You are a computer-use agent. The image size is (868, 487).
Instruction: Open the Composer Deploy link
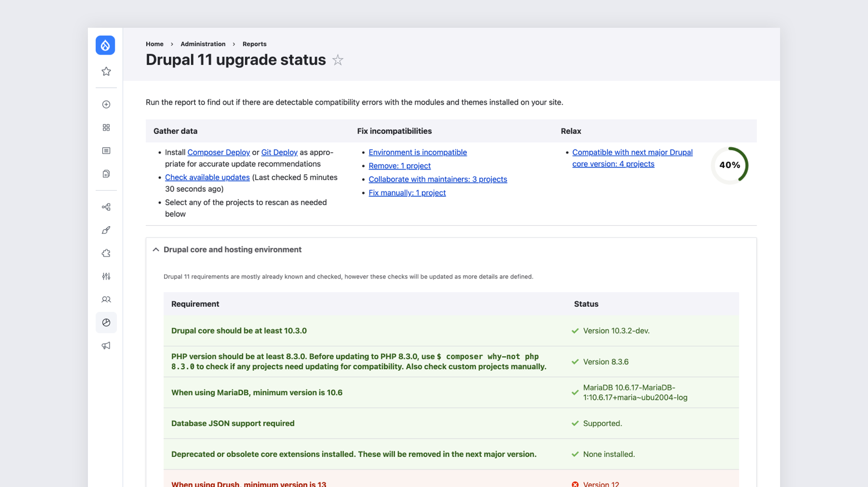pos(219,152)
